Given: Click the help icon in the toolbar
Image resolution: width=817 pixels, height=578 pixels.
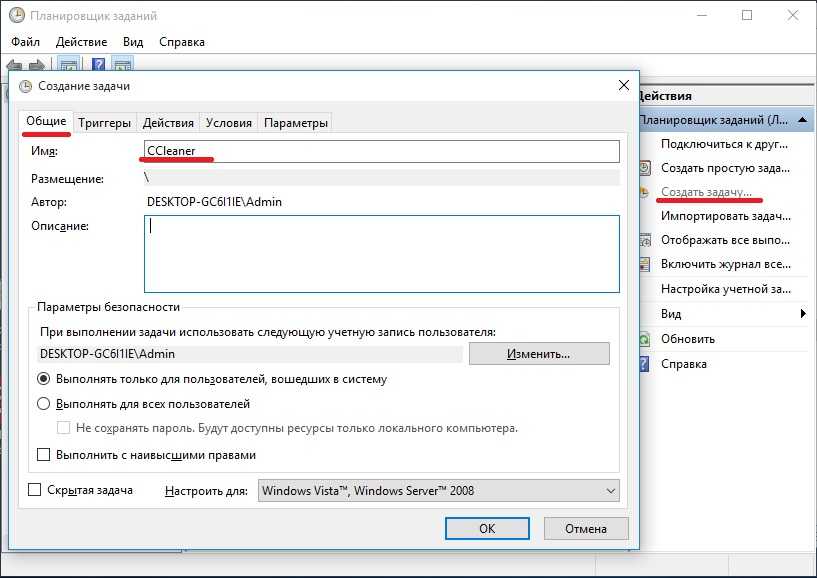Looking at the screenshot, I should coord(99,65).
